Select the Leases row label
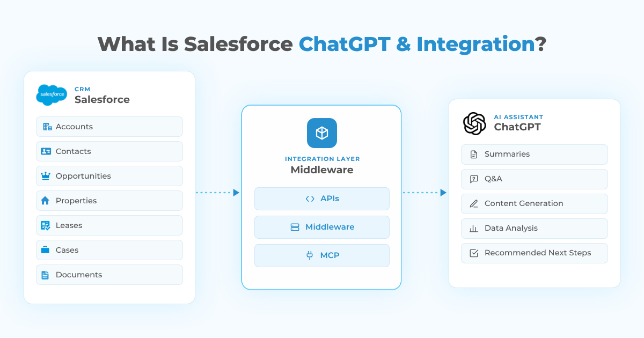 [69, 225]
